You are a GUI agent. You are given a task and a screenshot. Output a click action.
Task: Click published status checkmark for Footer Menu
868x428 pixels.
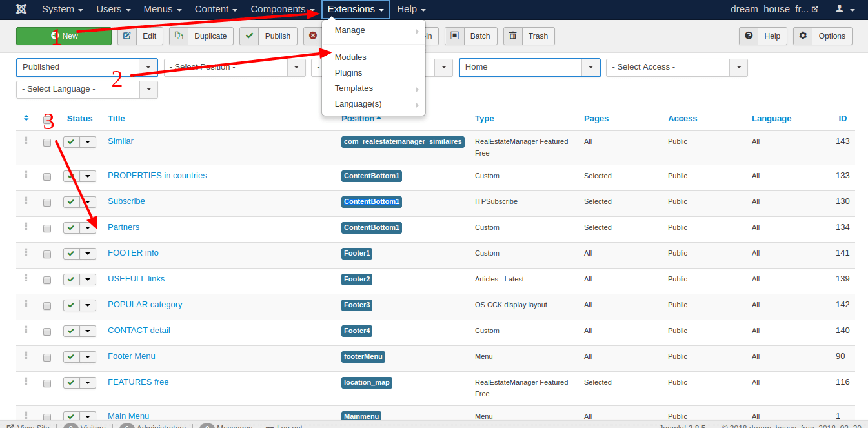(72, 357)
